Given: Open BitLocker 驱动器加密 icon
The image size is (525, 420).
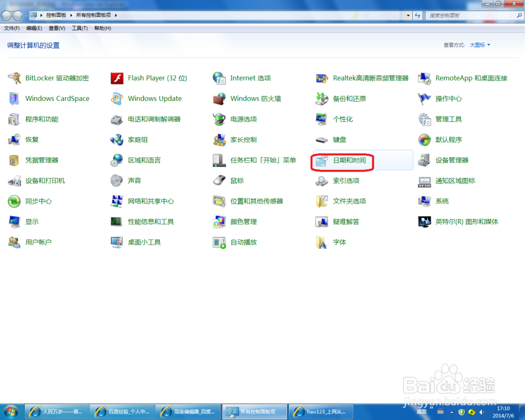Looking at the screenshot, I should [x=14, y=78].
